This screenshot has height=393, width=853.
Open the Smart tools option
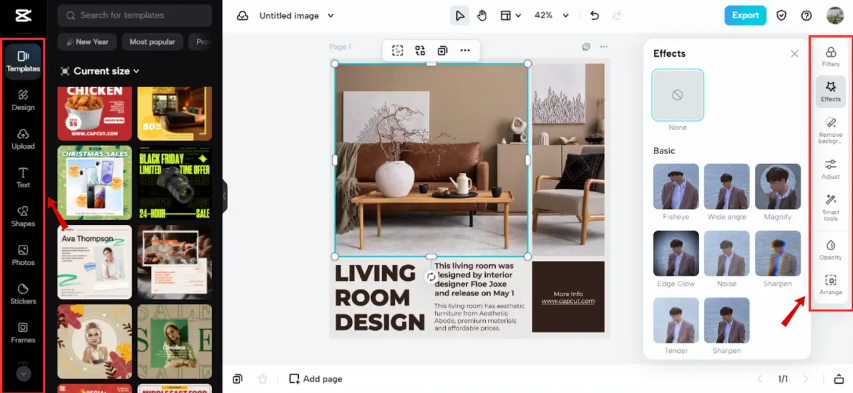tap(830, 207)
